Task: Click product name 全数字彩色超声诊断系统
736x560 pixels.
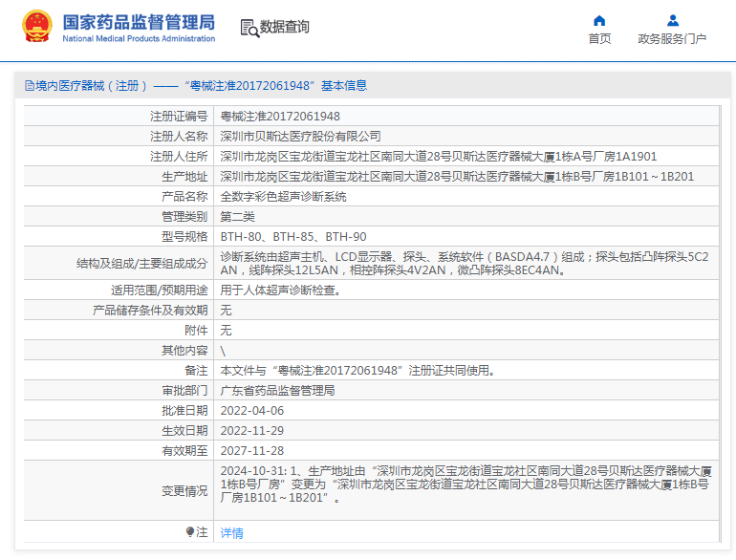Action: click(x=283, y=196)
